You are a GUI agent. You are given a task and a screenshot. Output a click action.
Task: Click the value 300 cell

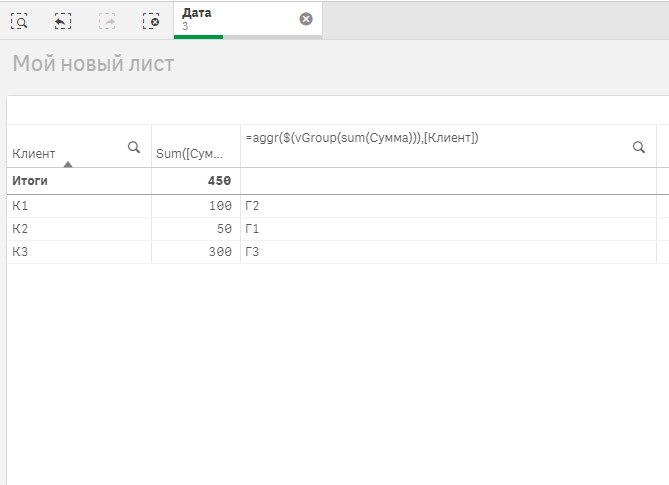(x=196, y=252)
